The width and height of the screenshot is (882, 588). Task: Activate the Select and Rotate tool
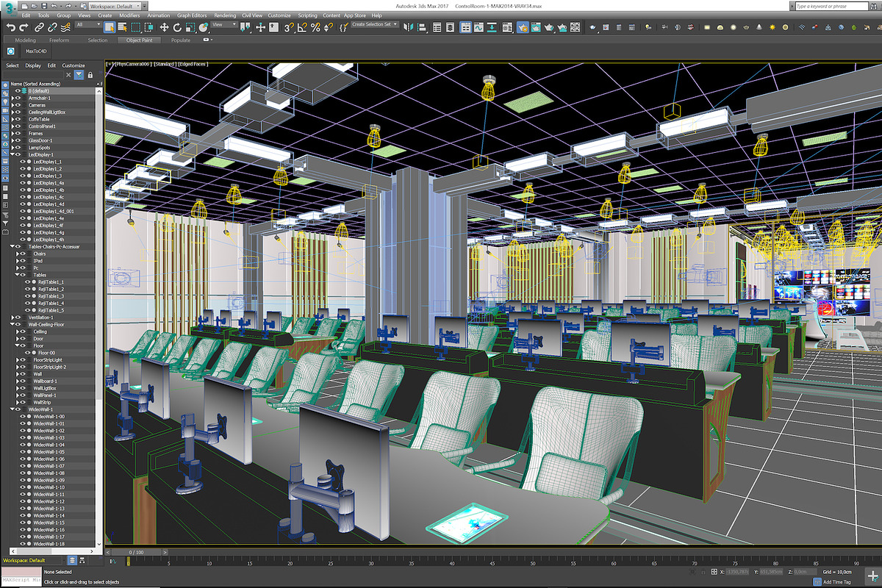177,26
